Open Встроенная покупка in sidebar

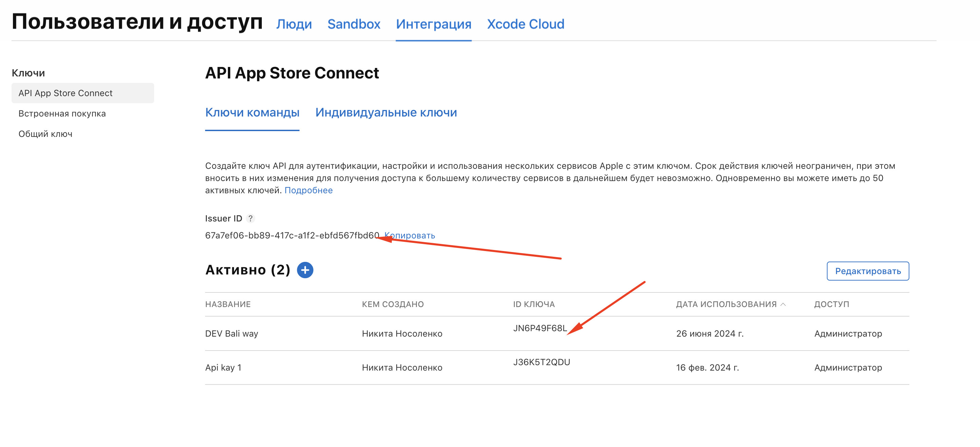(x=62, y=114)
